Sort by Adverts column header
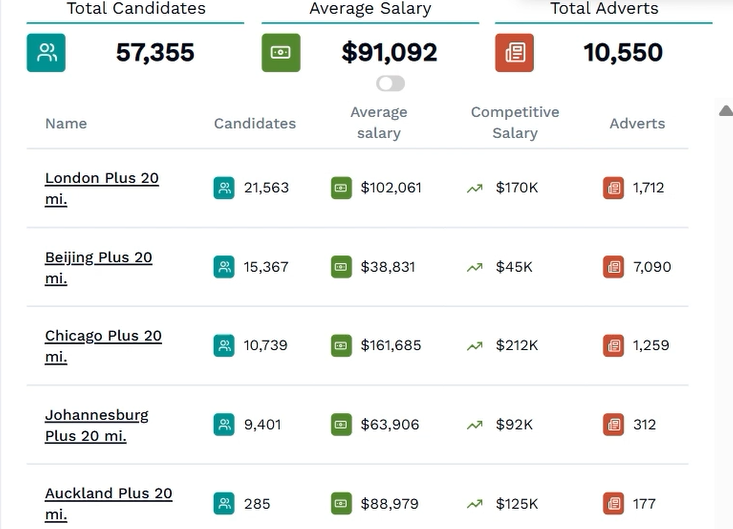 click(637, 123)
